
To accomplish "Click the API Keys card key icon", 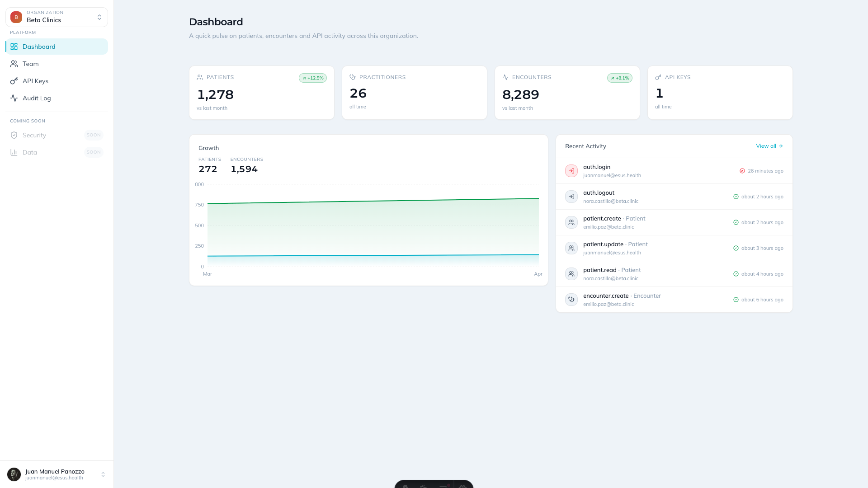I will pos(658,77).
